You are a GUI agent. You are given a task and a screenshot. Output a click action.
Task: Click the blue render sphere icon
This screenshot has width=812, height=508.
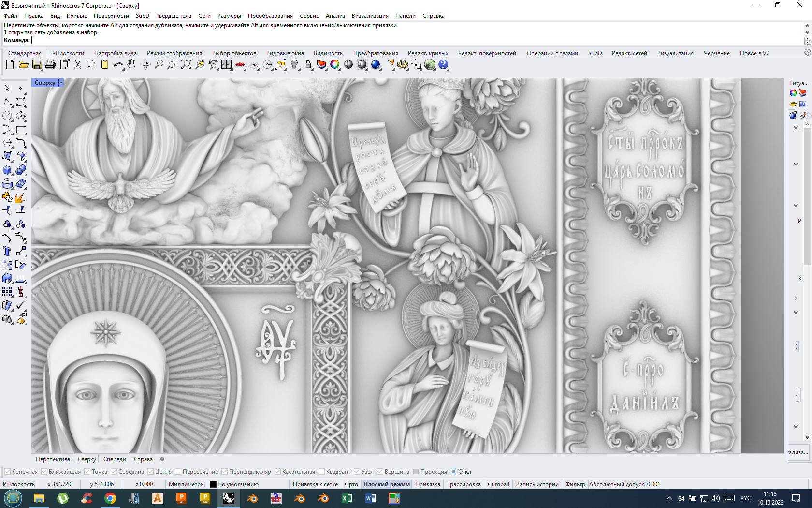coord(376,64)
